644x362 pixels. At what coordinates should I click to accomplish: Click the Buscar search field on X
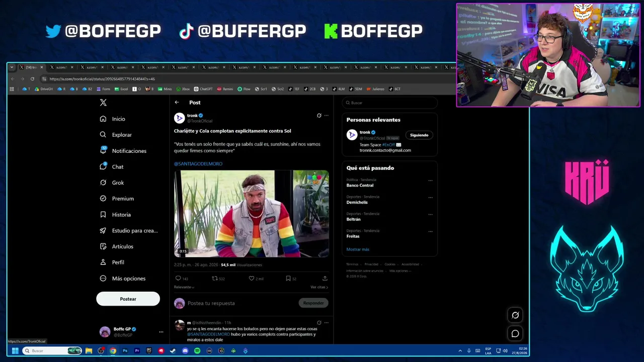point(390,103)
